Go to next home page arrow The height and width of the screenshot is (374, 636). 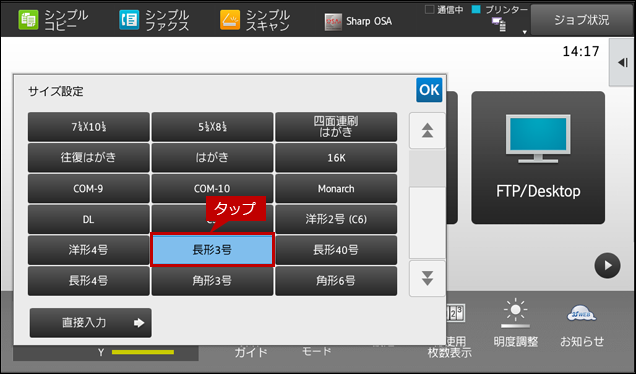point(607,266)
